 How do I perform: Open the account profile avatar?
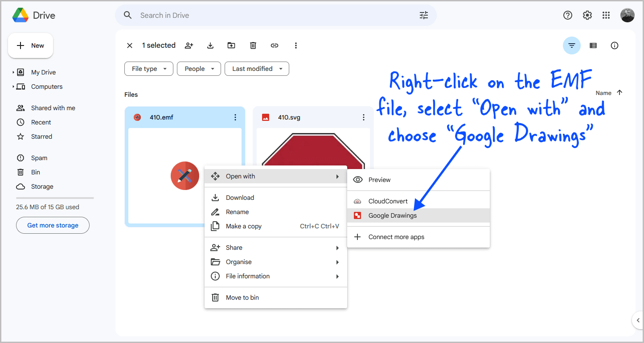coord(628,15)
